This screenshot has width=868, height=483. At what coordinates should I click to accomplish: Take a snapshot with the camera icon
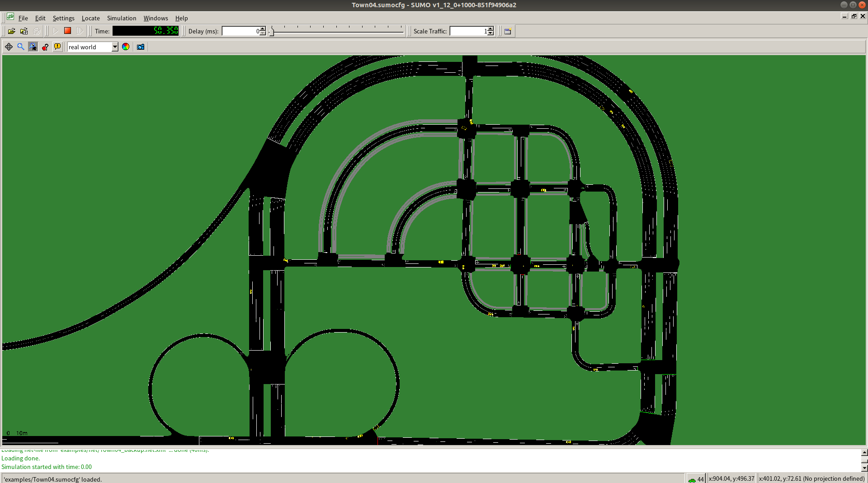click(x=141, y=47)
